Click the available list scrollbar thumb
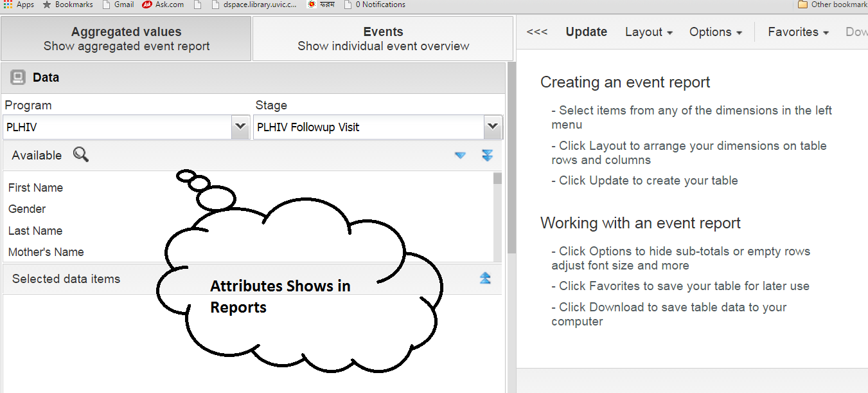Viewport: 868px width, 393px height. 497,178
